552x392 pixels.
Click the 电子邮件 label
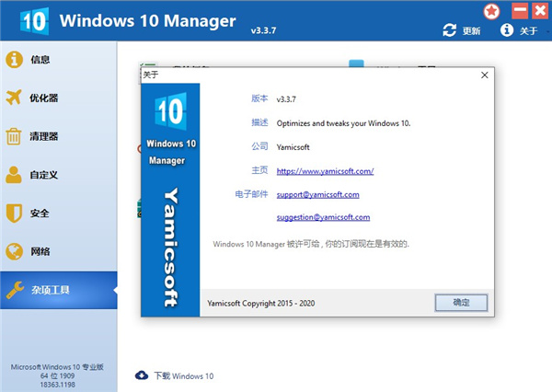(x=251, y=194)
